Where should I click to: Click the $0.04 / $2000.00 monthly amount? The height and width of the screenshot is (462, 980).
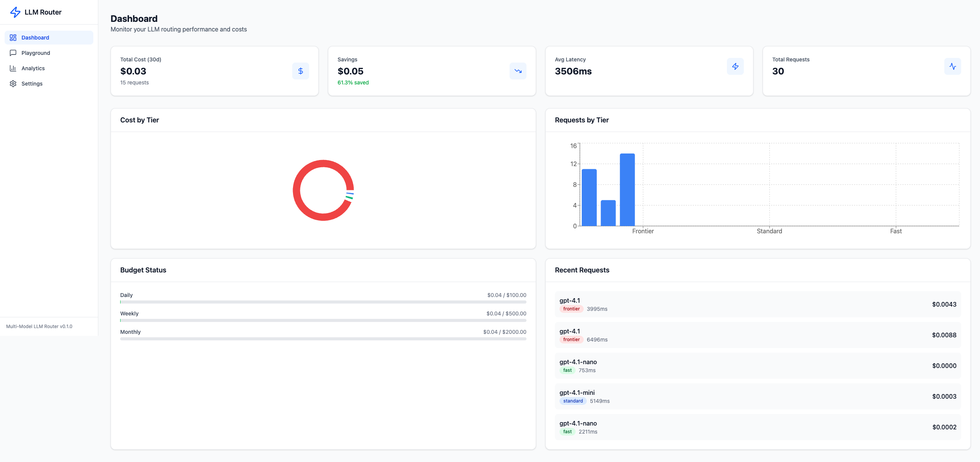[x=505, y=332]
